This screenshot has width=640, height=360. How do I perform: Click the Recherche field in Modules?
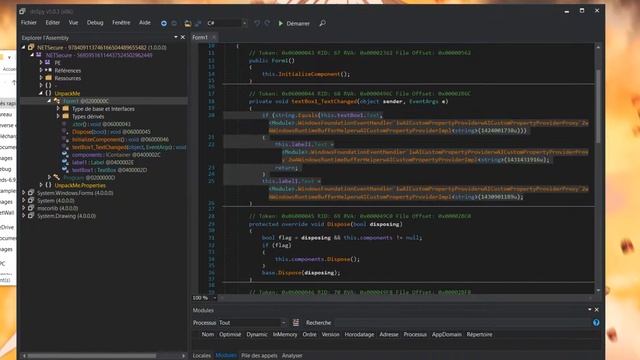click(x=461, y=322)
